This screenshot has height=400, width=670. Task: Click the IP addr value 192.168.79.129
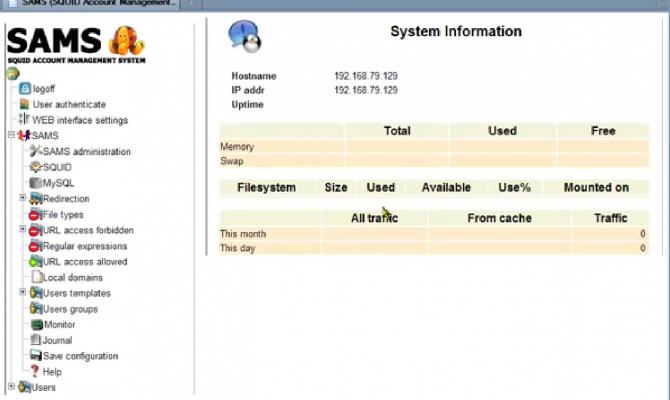coord(366,90)
